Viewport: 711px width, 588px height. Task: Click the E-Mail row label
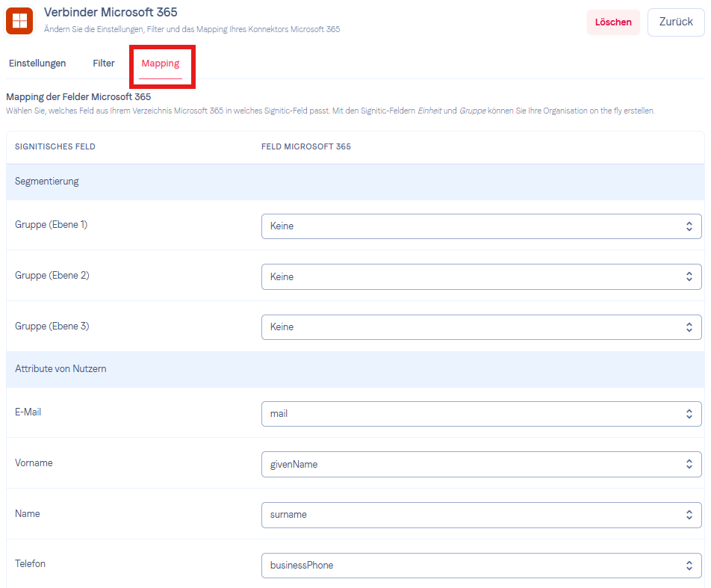click(x=28, y=412)
